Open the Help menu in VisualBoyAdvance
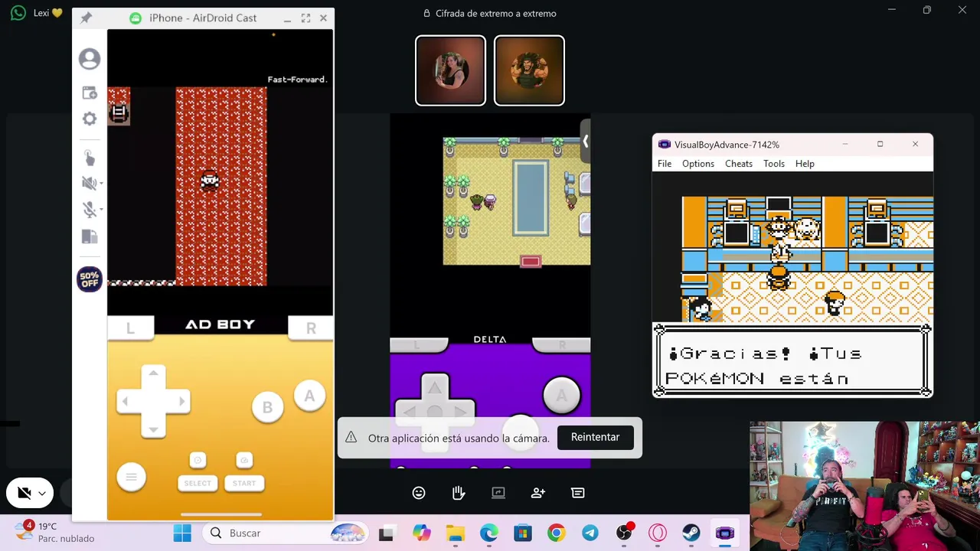980x551 pixels. 805,164
